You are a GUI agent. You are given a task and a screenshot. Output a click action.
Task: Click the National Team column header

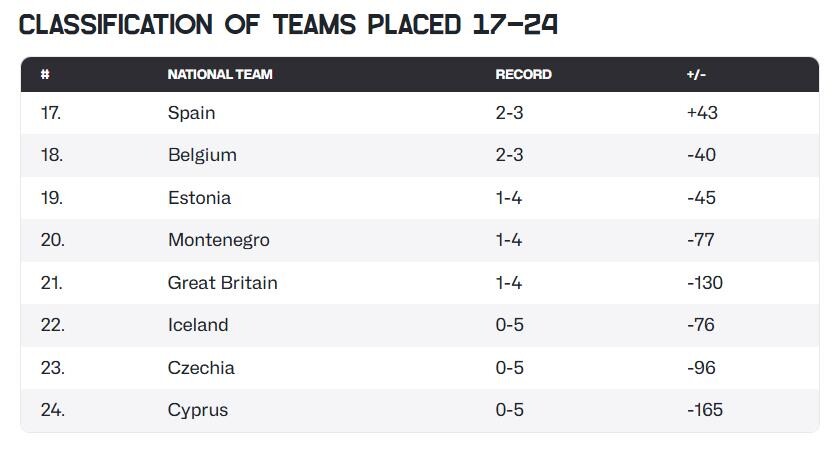tap(220, 74)
